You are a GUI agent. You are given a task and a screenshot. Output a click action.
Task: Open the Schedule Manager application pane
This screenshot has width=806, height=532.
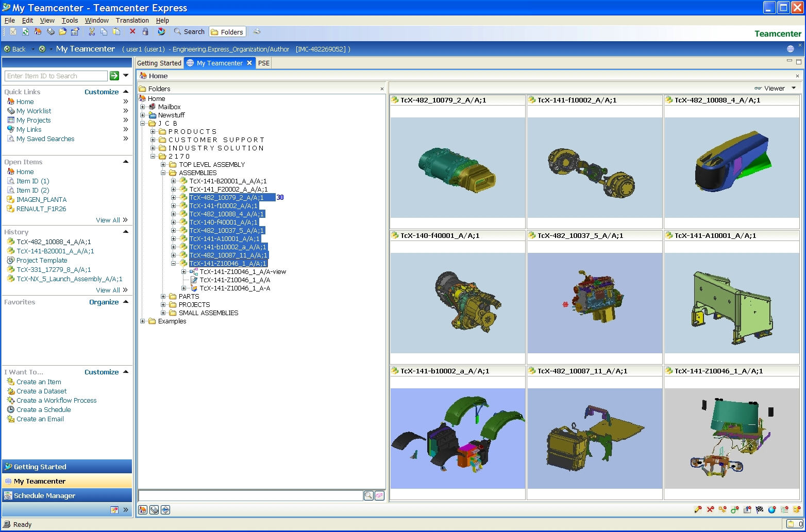coord(67,495)
